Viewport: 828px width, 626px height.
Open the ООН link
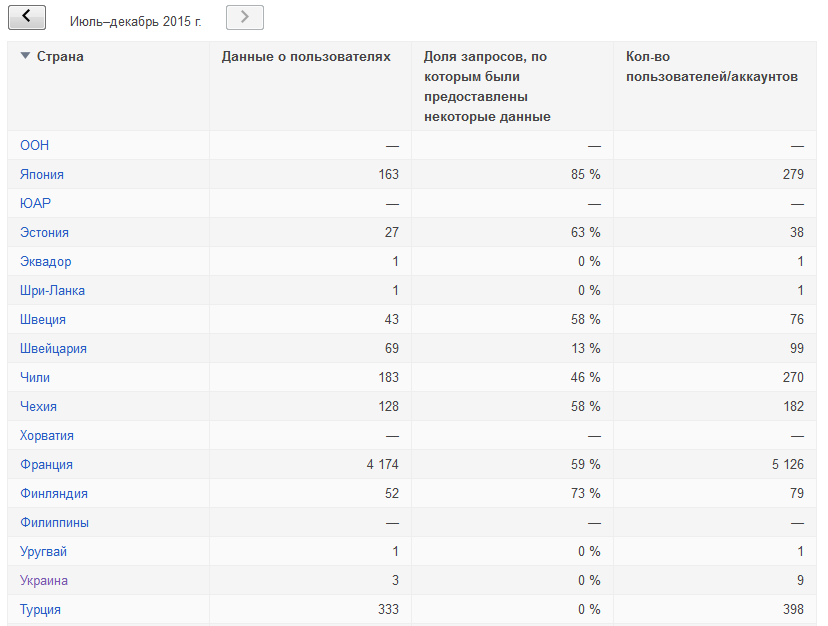tap(34, 145)
